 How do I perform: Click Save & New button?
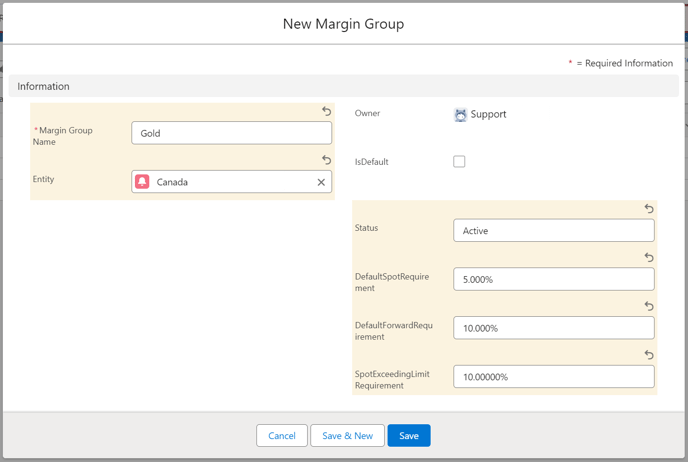click(347, 436)
